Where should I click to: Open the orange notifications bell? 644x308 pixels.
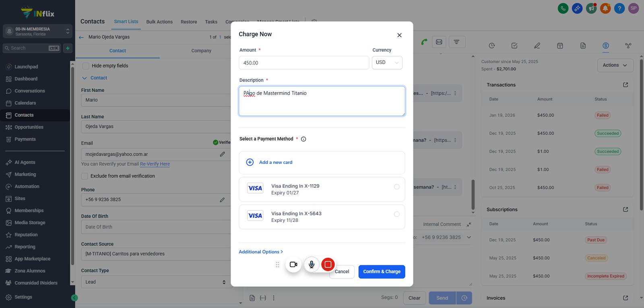click(x=605, y=8)
